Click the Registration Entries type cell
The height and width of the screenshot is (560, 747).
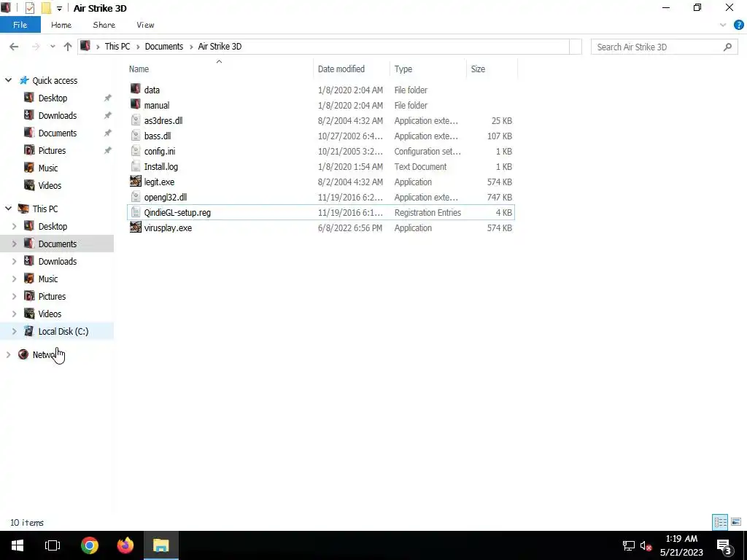tap(427, 212)
